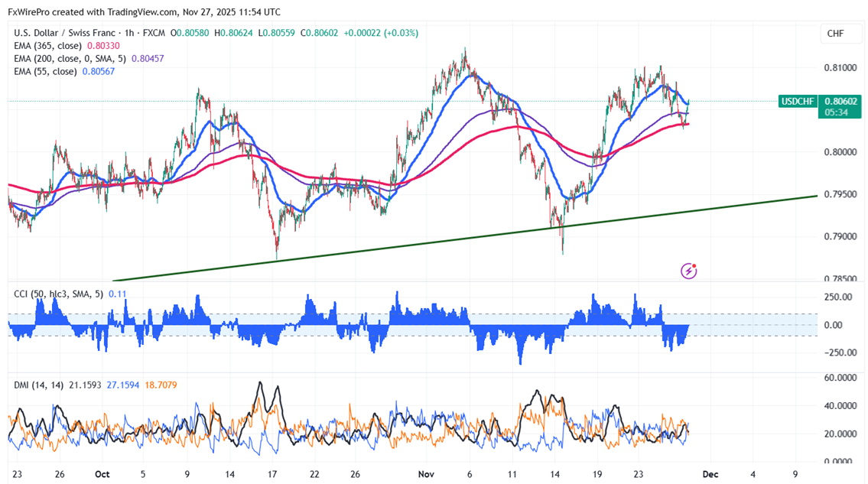Click the 0.80000 price axis label
This screenshot has width=868, height=484.
(840, 151)
